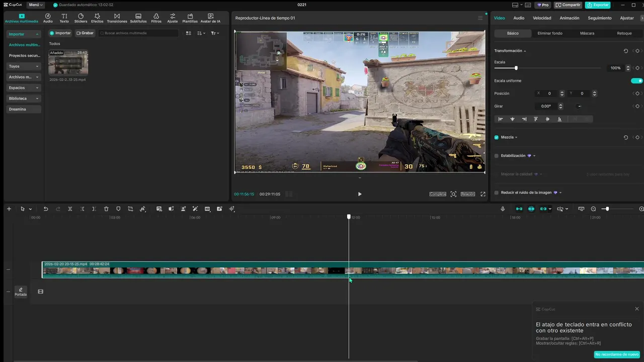Open the Transiciones panel
This screenshot has height=362, width=644.
tap(117, 18)
